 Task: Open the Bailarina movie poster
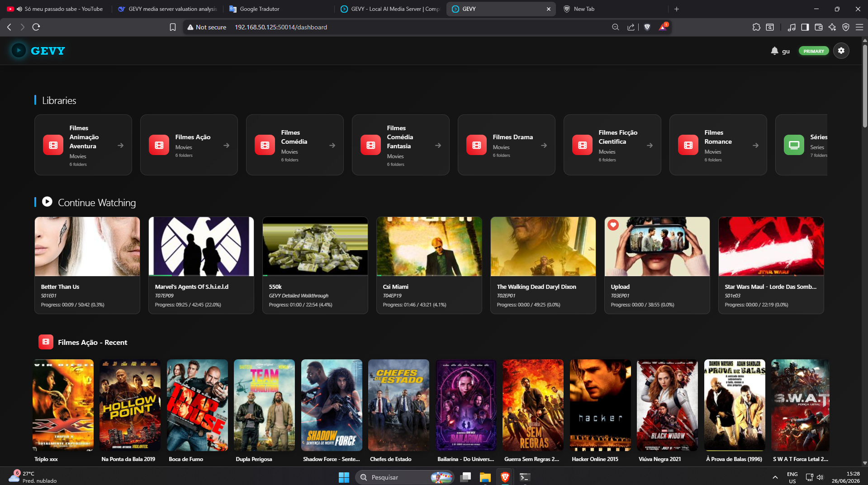[x=466, y=405]
